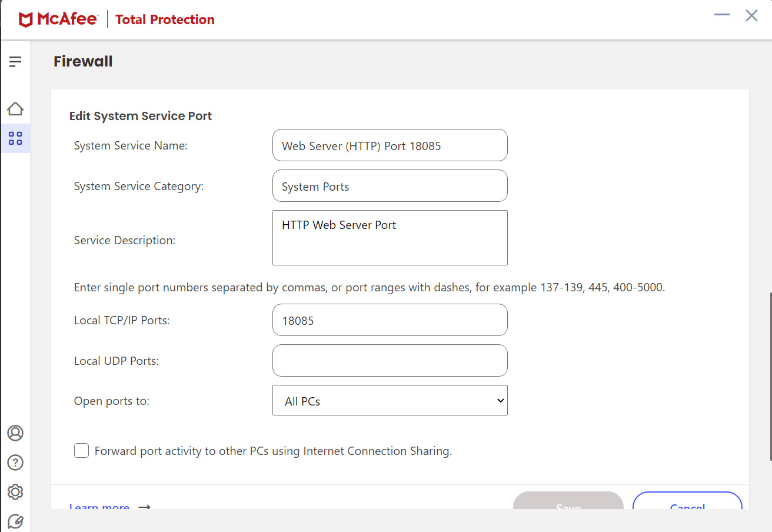This screenshot has width=772, height=532.
Task: Open the help question mark icon
Action: click(x=15, y=463)
